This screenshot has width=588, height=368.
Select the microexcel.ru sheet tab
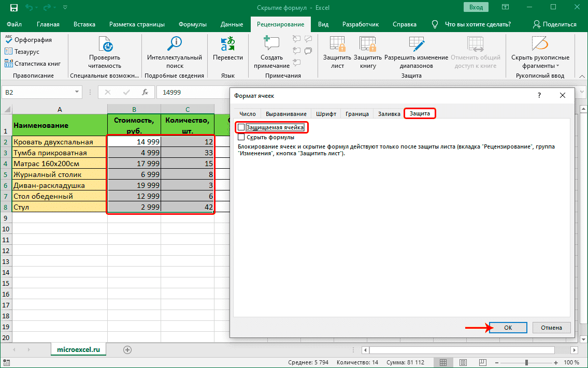coord(78,350)
